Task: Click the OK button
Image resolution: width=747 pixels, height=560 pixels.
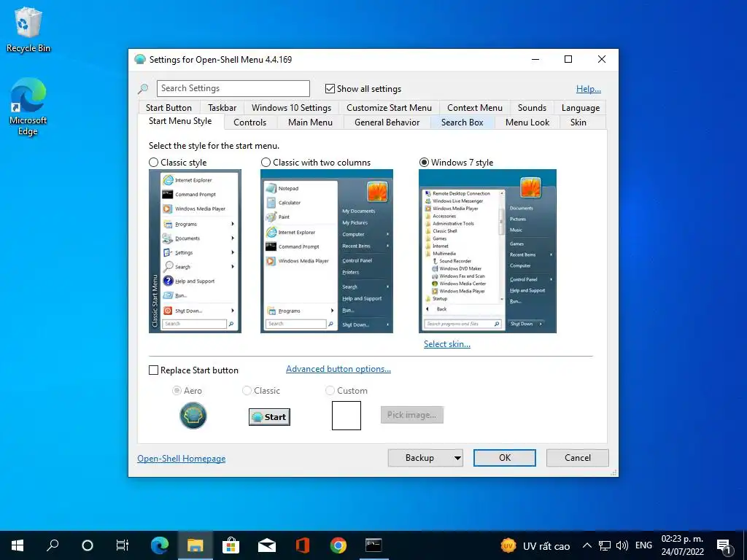Action: tap(505, 458)
